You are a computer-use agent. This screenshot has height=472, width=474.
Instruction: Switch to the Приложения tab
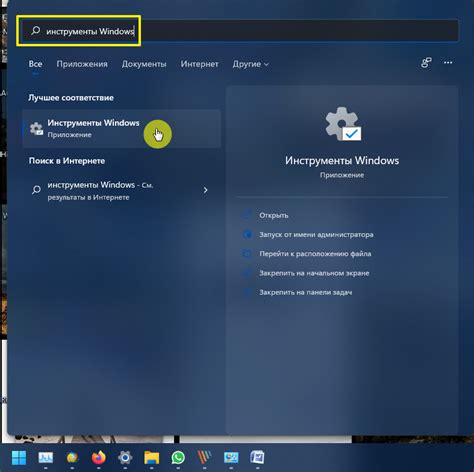(x=82, y=64)
